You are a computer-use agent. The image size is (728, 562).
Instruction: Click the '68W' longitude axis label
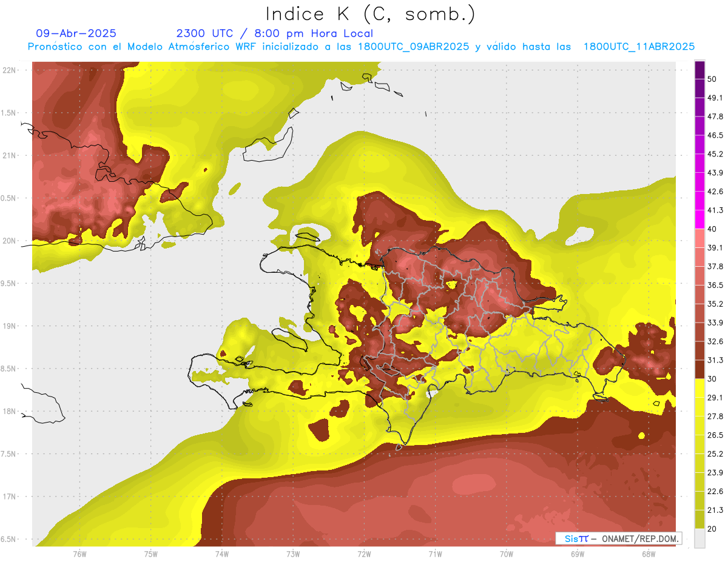coord(648,554)
